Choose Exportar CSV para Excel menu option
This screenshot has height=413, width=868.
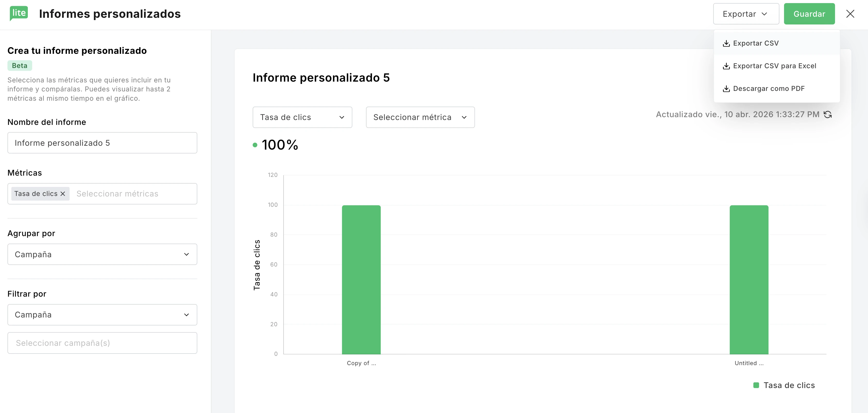point(774,66)
